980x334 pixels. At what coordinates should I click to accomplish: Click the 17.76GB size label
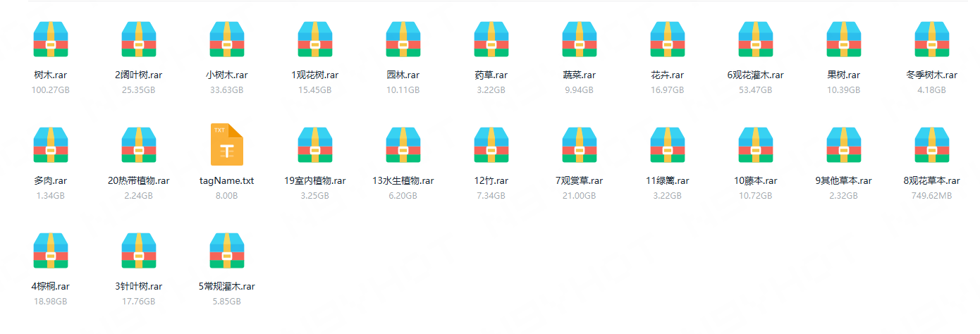click(x=139, y=302)
